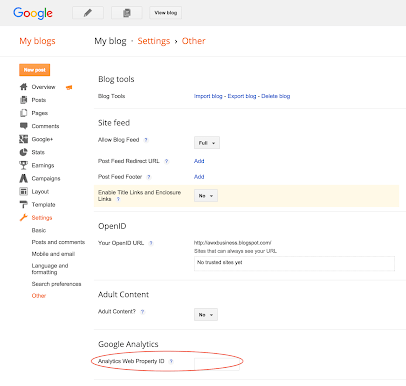The image size is (406, 386).
Task: Click the Google+ sidebar icon
Action: click(x=23, y=139)
